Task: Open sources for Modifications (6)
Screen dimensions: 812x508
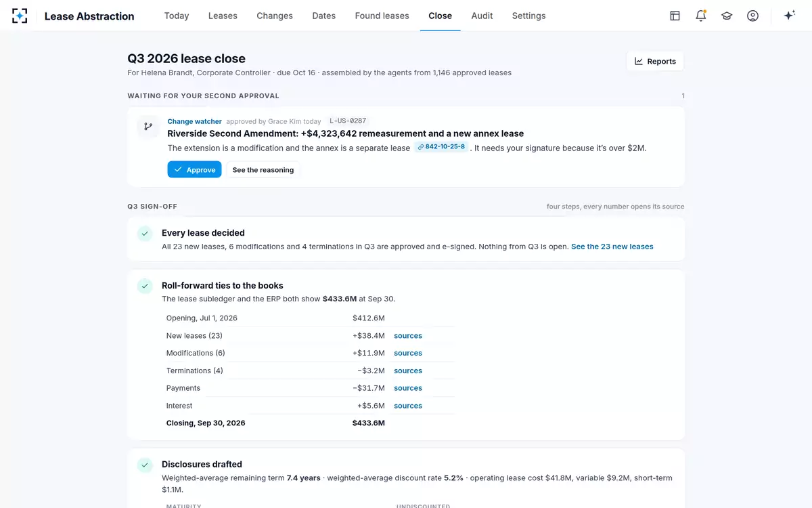Action: [x=408, y=353]
